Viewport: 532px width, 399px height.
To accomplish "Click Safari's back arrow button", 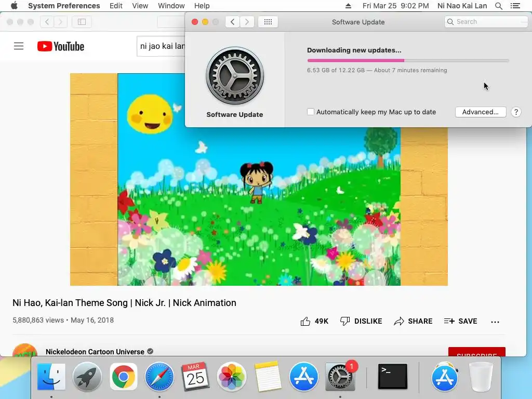I will click(x=47, y=22).
